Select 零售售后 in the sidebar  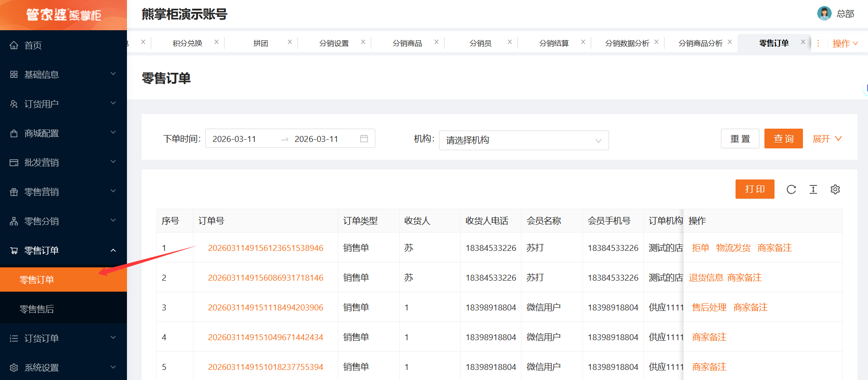[37, 309]
